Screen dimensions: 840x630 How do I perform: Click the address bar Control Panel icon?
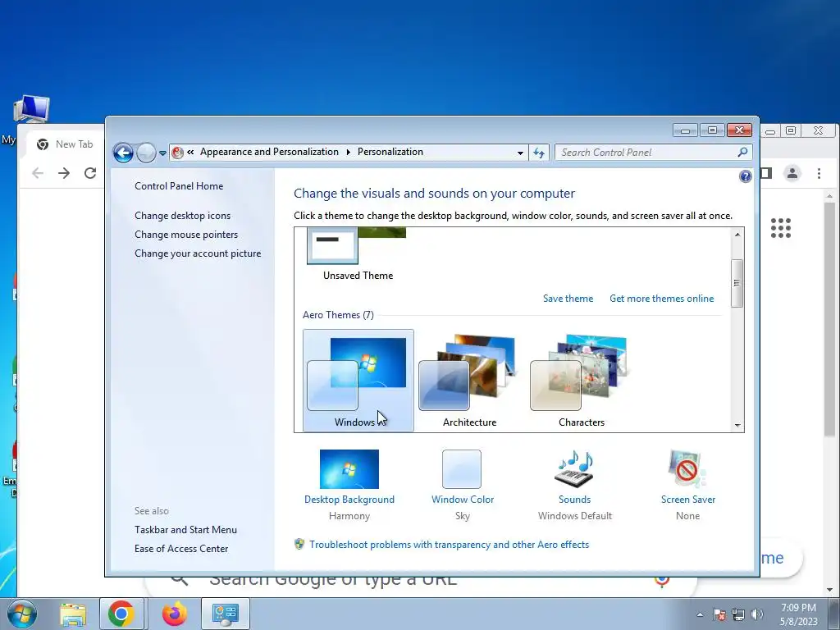(177, 153)
